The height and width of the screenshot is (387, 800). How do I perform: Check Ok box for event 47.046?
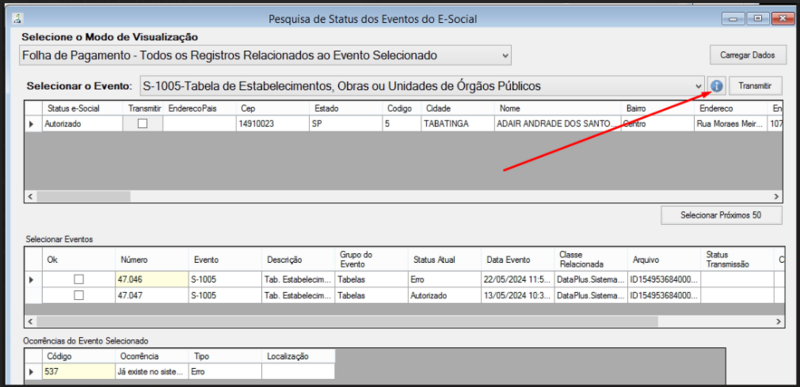[79, 279]
